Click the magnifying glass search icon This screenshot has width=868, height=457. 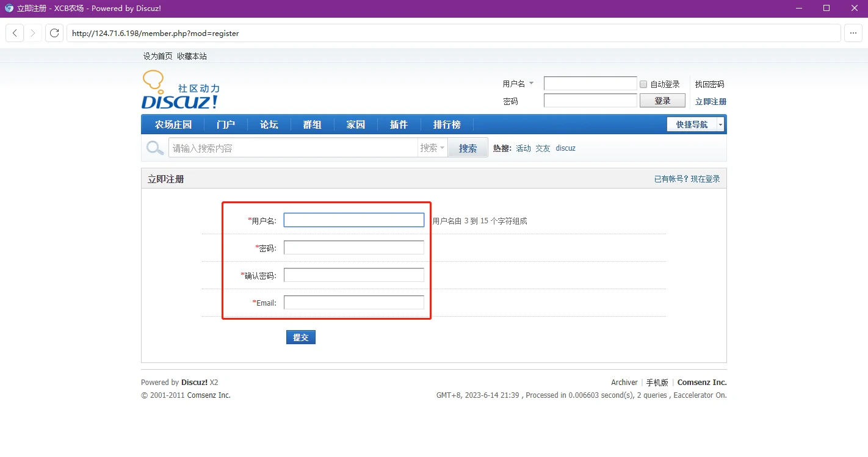click(155, 148)
